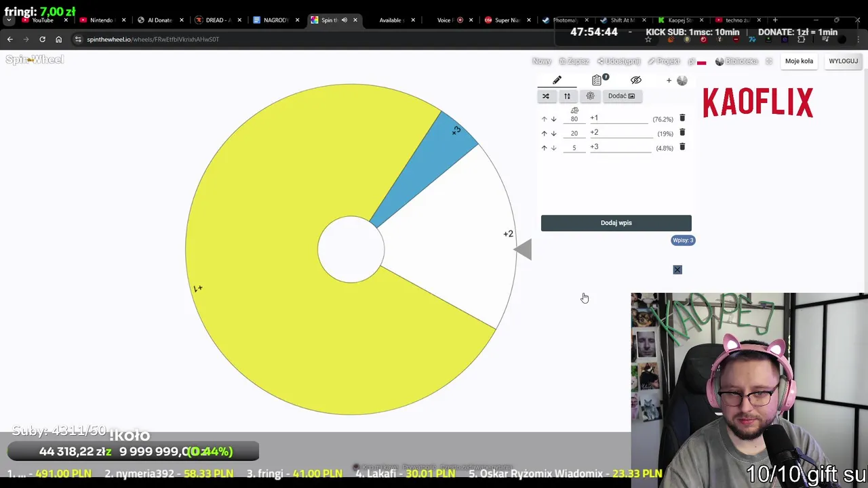
Task: Switch to DREAD browser tab
Action: point(218,20)
